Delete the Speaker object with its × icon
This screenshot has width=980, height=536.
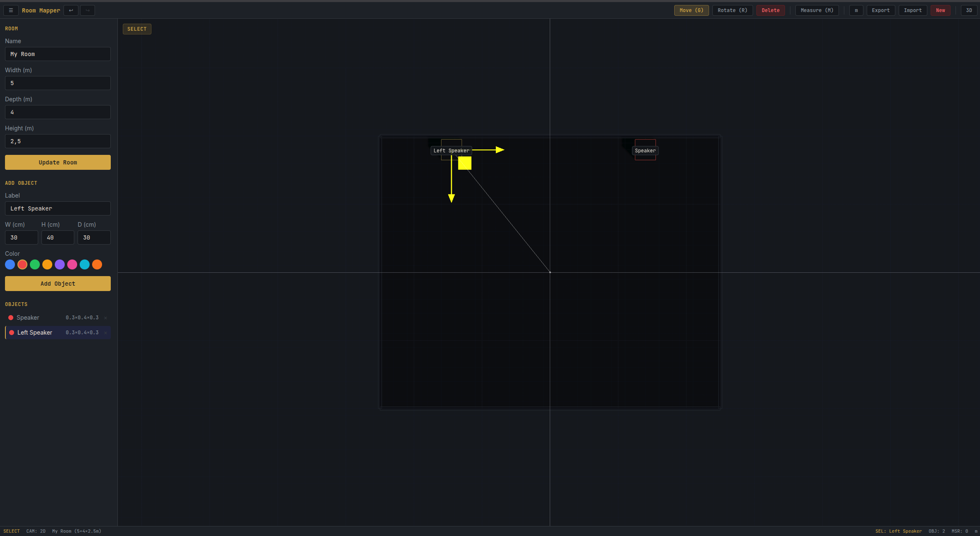(106, 318)
